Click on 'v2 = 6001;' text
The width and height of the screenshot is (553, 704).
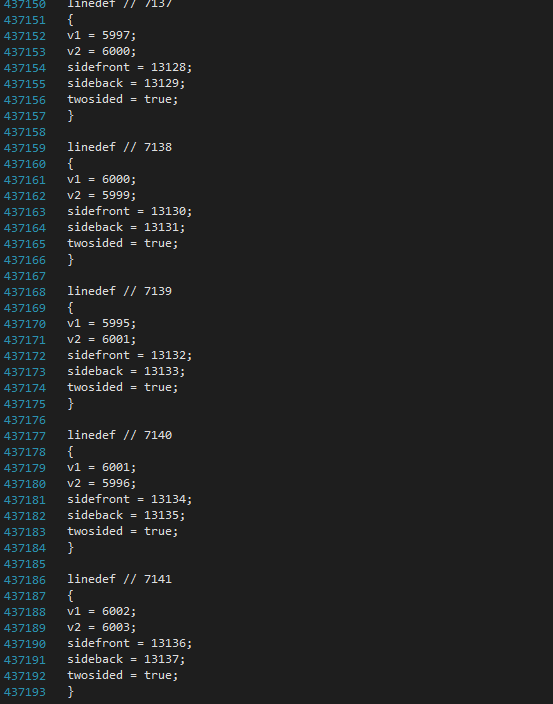102,339
